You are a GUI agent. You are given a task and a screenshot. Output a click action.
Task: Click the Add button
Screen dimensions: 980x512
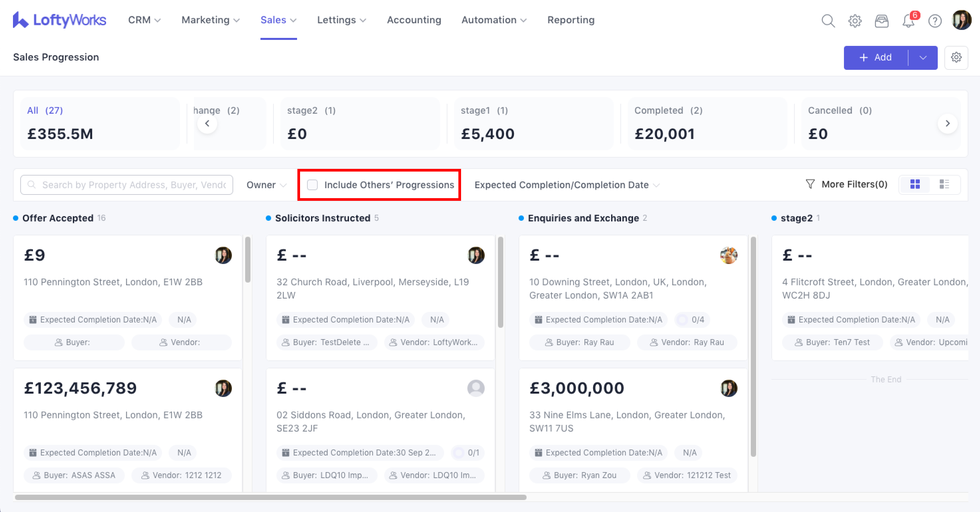(876, 58)
